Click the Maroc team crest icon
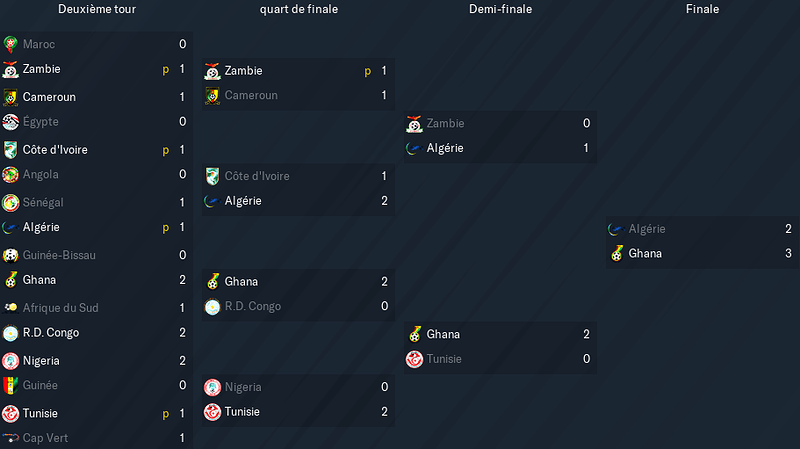Image resolution: width=800 pixels, height=449 pixels. coord(10,44)
